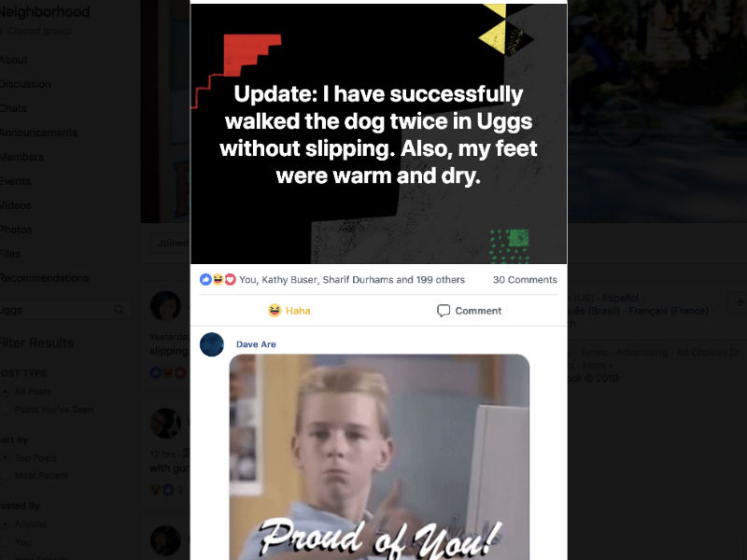This screenshot has width=747, height=560.
Task: Click the Love heart reaction icon
Action: pyautogui.click(x=230, y=279)
